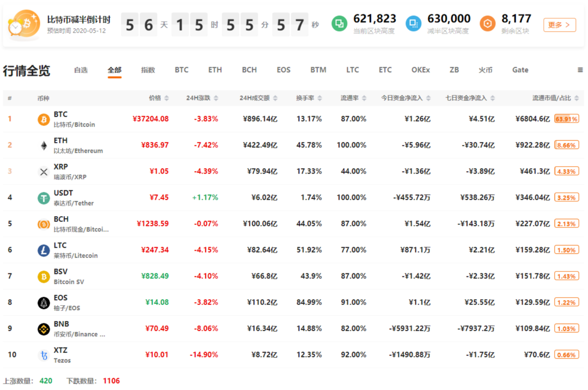The width and height of the screenshot is (588, 390).
Task: Click the BTC Bitcoin coin logo
Action: [x=43, y=119]
